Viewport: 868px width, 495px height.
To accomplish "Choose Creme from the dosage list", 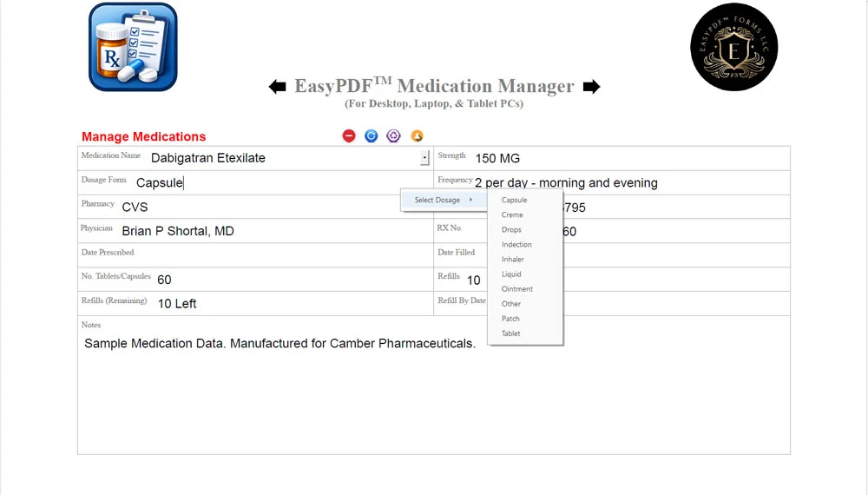I will click(x=512, y=214).
